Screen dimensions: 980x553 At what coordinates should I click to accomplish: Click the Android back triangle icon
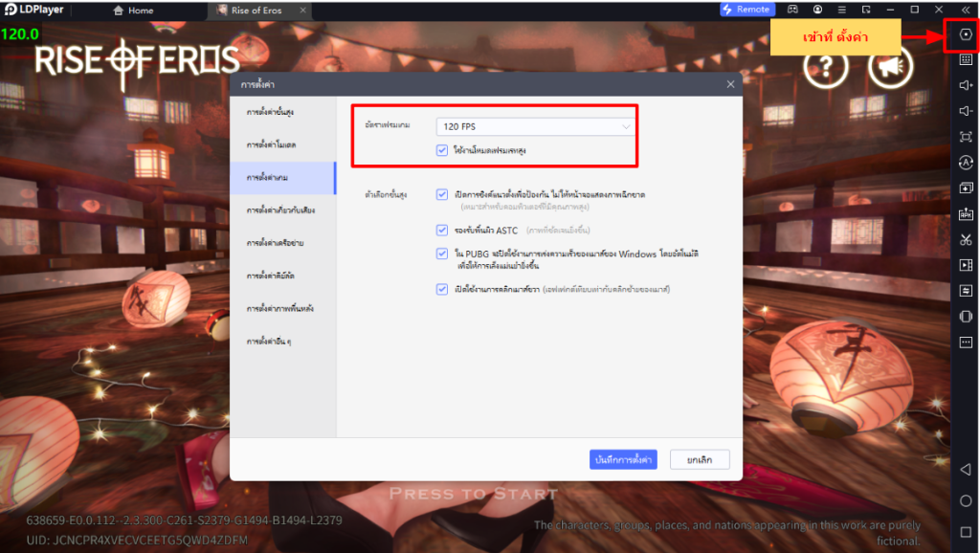click(966, 469)
